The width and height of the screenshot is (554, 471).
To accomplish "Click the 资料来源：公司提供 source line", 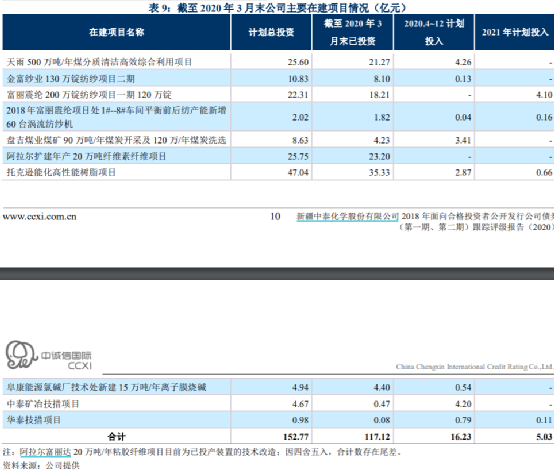I will (x=41, y=466).
